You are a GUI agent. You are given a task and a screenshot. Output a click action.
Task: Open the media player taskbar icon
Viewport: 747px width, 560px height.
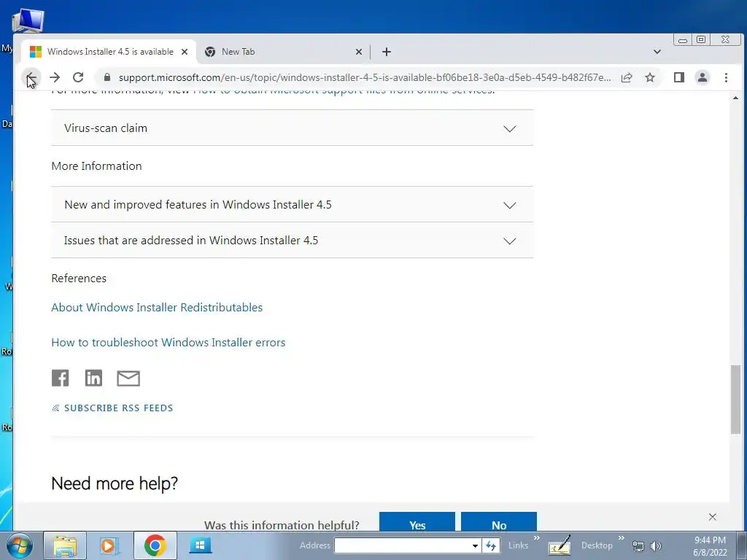point(109,545)
